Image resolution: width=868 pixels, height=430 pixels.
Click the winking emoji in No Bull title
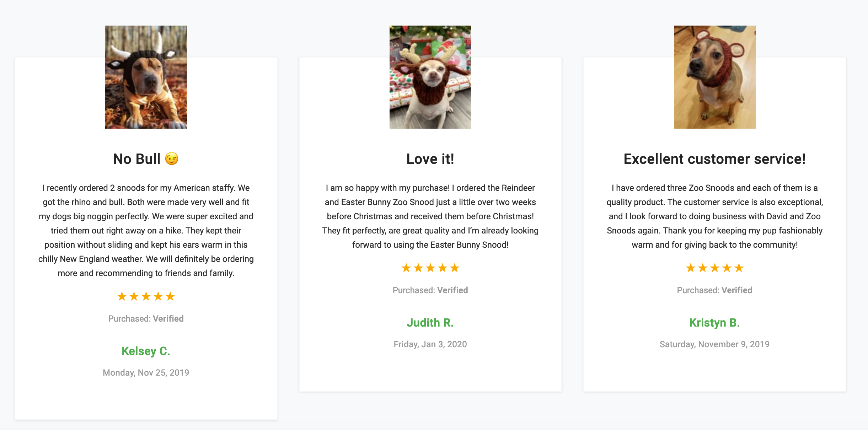(x=172, y=159)
